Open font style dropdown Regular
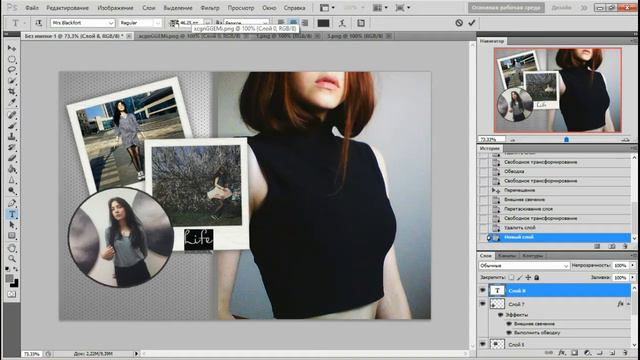The image size is (640, 360). point(157,23)
